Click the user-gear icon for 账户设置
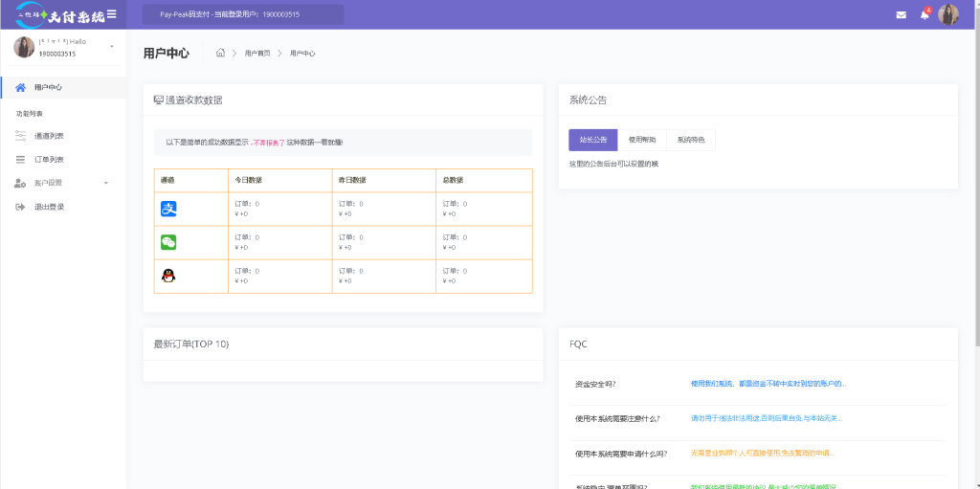Viewport: 980px width, 489px height. click(21, 183)
